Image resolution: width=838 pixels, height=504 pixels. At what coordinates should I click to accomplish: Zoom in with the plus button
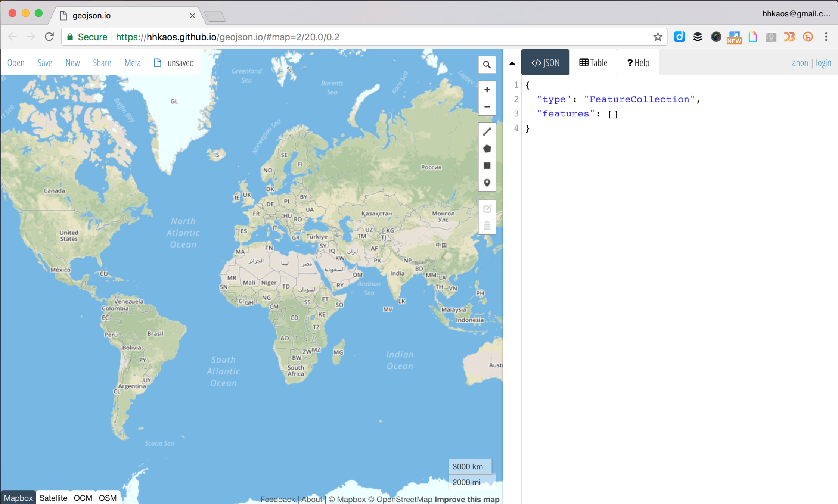tap(487, 90)
